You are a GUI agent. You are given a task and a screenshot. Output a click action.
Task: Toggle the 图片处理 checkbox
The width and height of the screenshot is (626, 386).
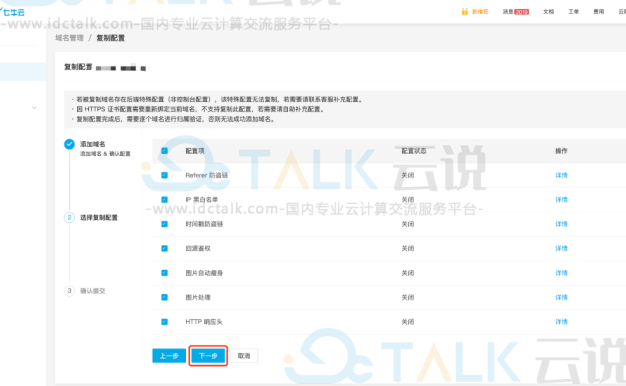pyautogui.click(x=164, y=297)
